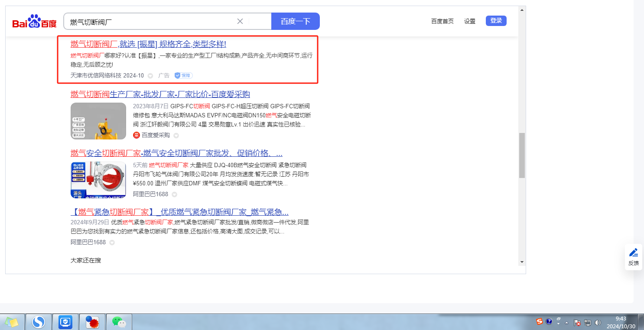Click the 燃气切断阀厂哪家好 ad description text
This screenshot has width=644, height=330.
tap(192, 60)
